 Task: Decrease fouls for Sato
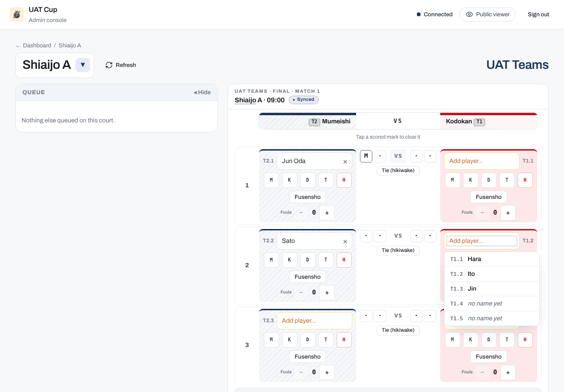(301, 293)
